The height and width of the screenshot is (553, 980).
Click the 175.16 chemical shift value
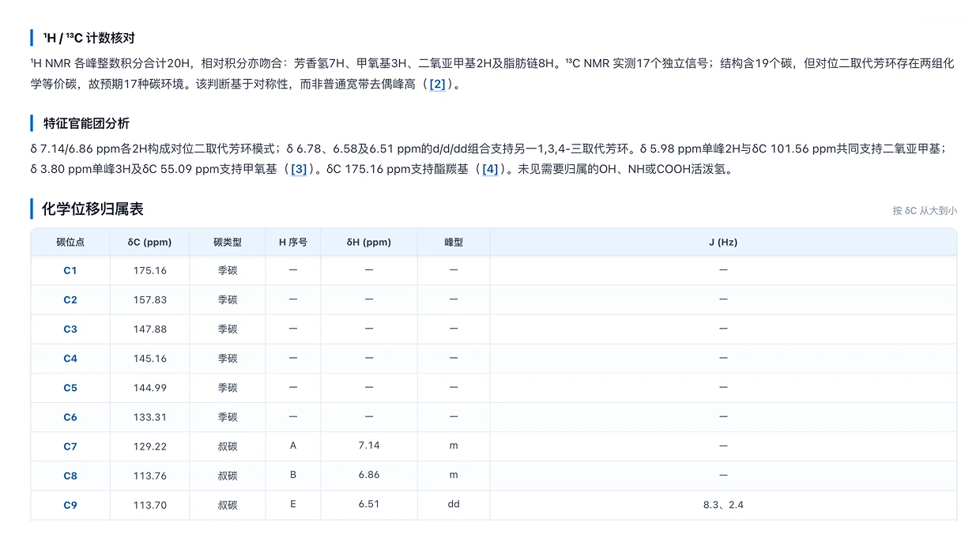click(149, 270)
